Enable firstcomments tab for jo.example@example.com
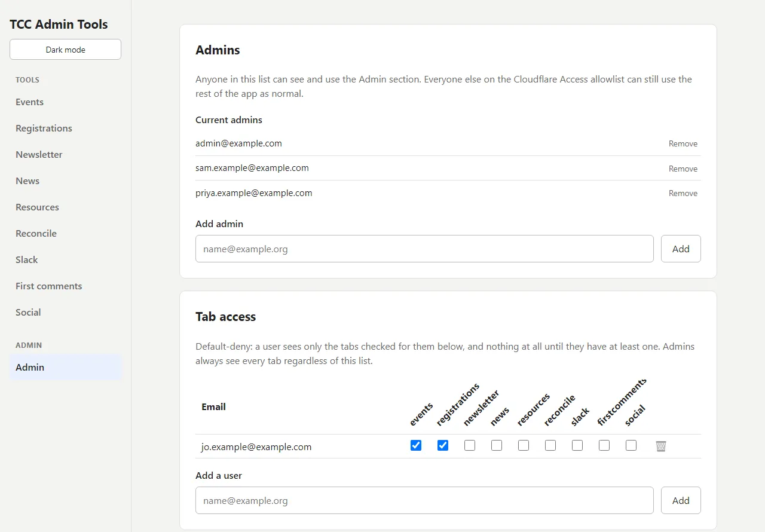The image size is (765, 532). (604, 445)
